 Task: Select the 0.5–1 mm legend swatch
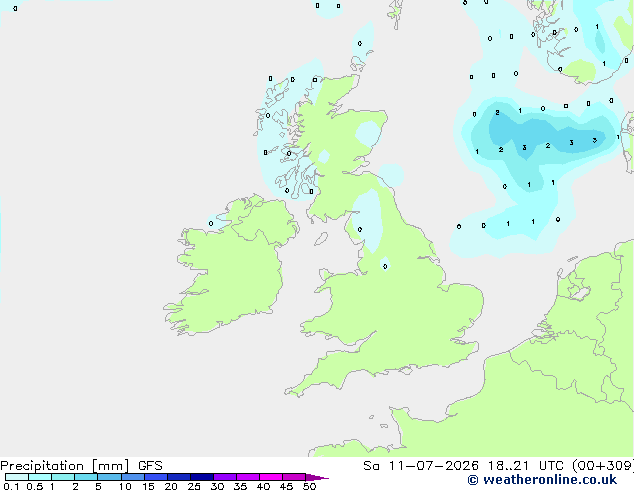tap(40, 477)
